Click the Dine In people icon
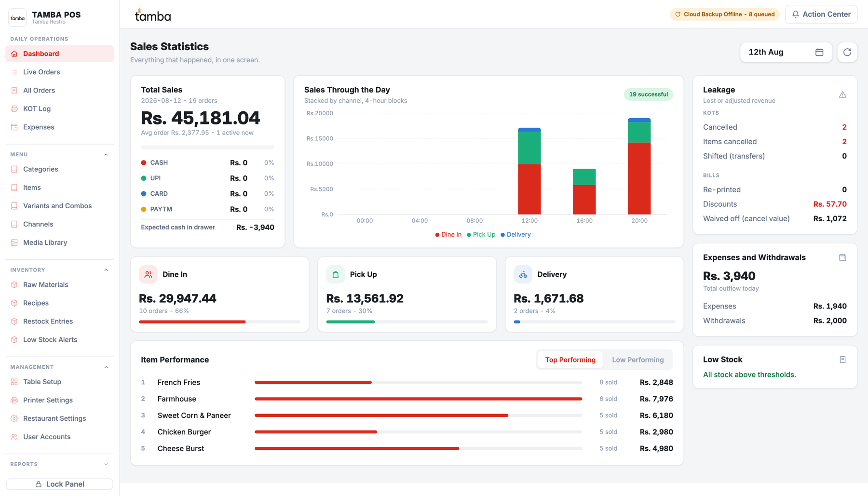The width and height of the screenshot is (868, 496). tap(148, 275)
